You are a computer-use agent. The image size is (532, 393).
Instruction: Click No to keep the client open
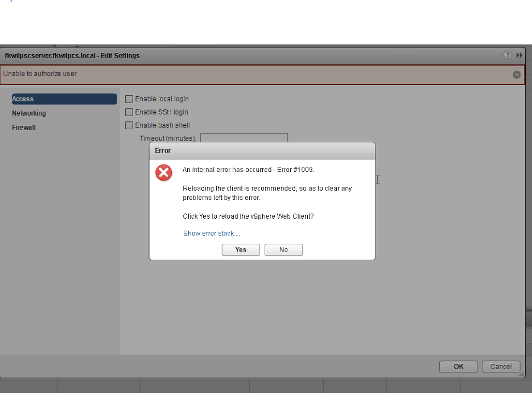pos(283,249)
